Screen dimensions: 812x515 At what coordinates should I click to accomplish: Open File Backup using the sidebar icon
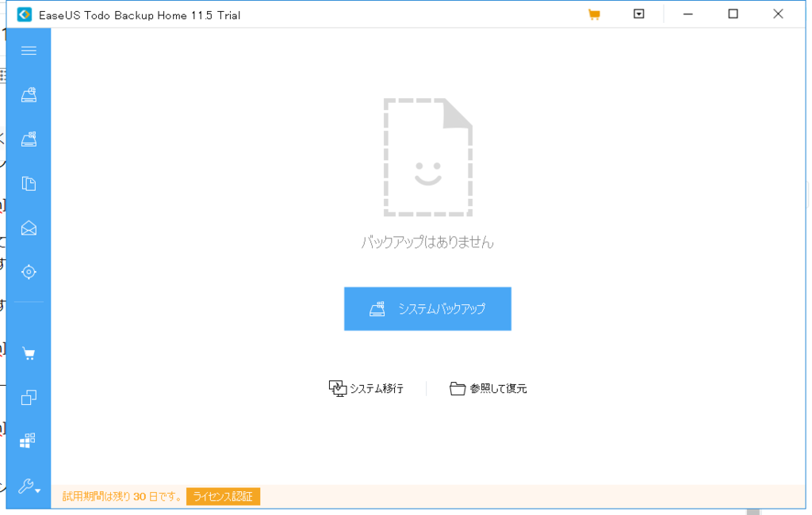click(x=29, y=183)
